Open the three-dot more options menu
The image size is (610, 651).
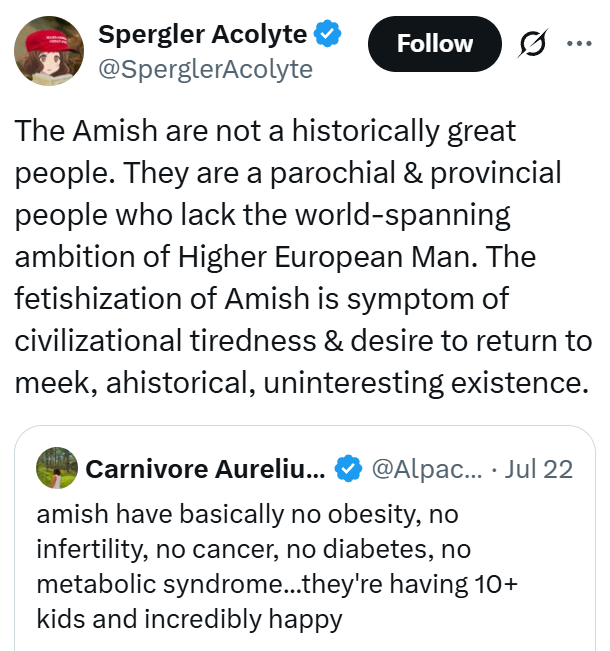(x=579, y=43)
